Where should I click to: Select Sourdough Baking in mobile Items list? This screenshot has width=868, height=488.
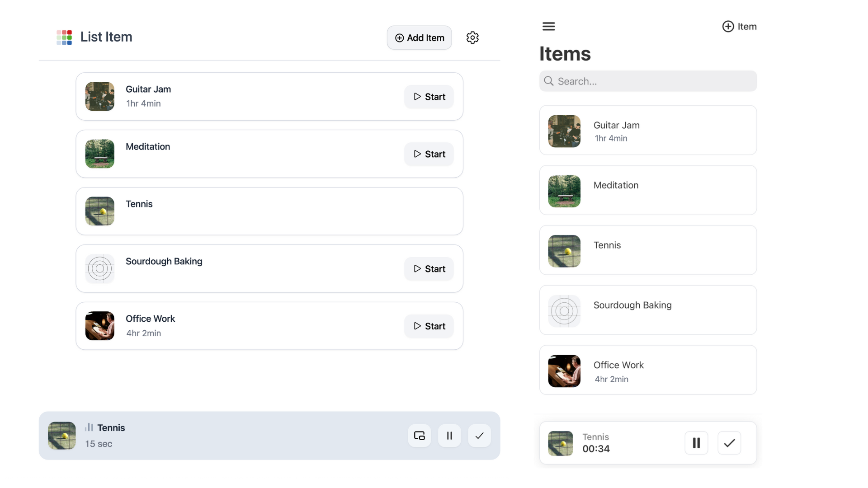pyautogui.click(x=648, y=310)
